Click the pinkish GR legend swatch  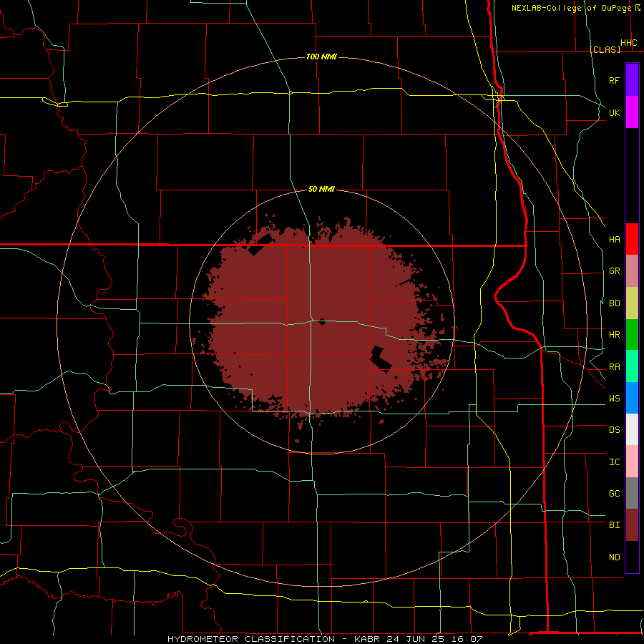point(632,271)
